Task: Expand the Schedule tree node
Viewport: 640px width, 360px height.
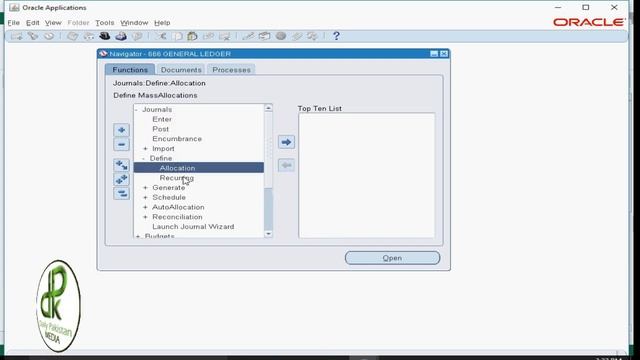Action: pos(145,198)
